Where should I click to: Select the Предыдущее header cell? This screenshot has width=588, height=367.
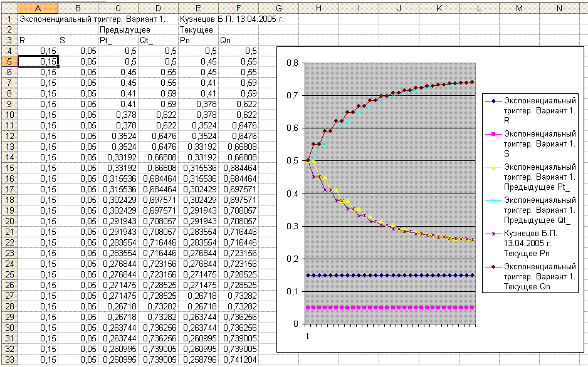coord(118,29)
